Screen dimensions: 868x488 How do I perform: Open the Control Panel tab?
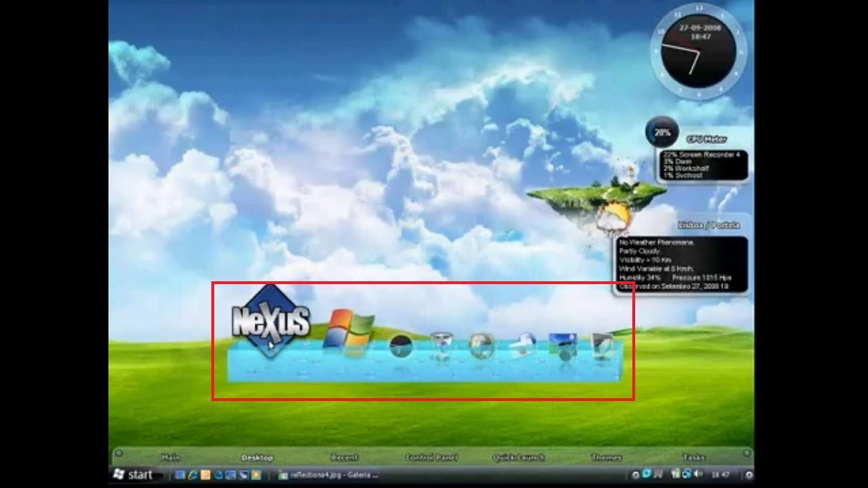click(431, 457)
